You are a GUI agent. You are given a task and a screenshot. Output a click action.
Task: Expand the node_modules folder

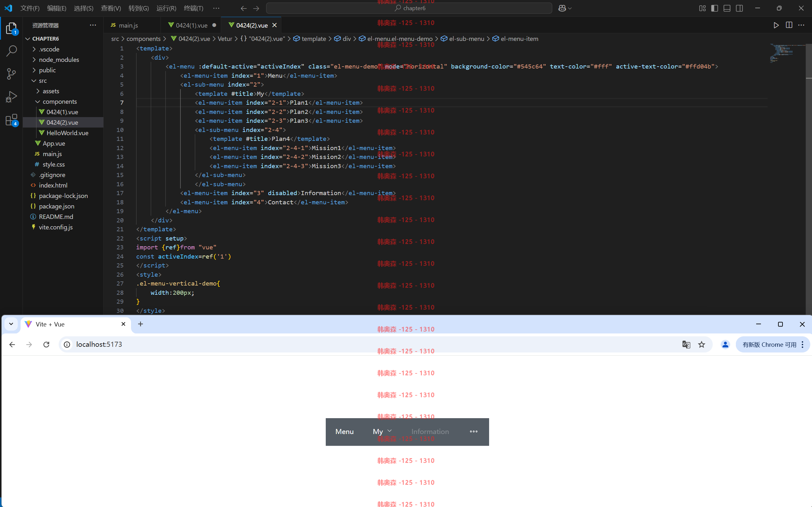pyautogui.click(x=63, y=60)
